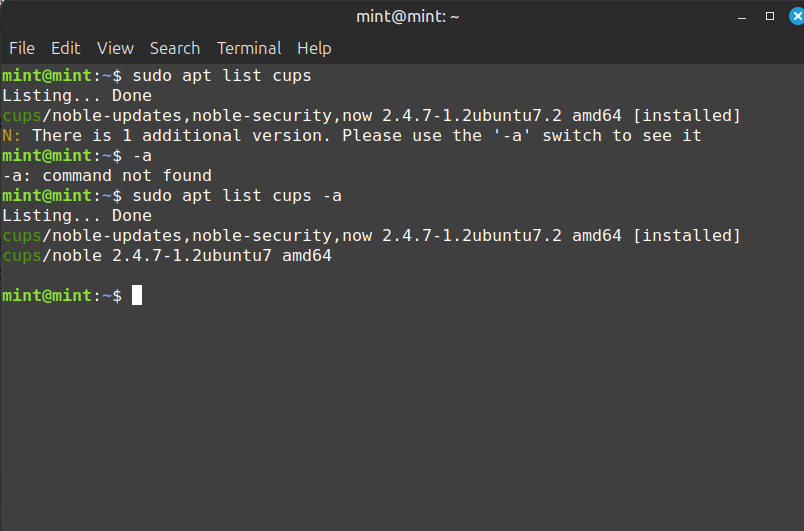Open the File menu
Image resolution: width=804 pixels, height=531 pixels.
pos(22,48)
